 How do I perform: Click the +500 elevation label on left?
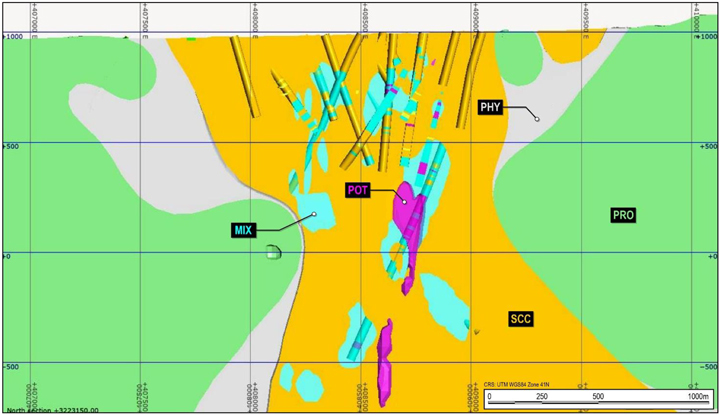coord(11,146)
